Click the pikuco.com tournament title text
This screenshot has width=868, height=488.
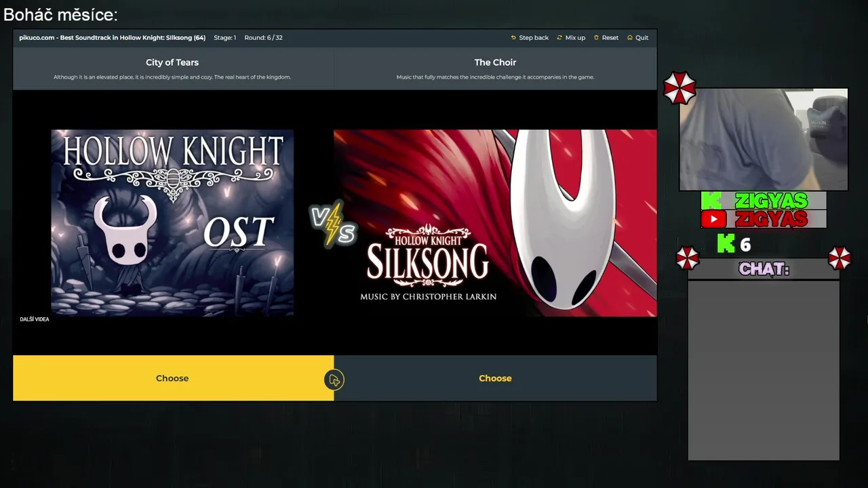[113, 38]
